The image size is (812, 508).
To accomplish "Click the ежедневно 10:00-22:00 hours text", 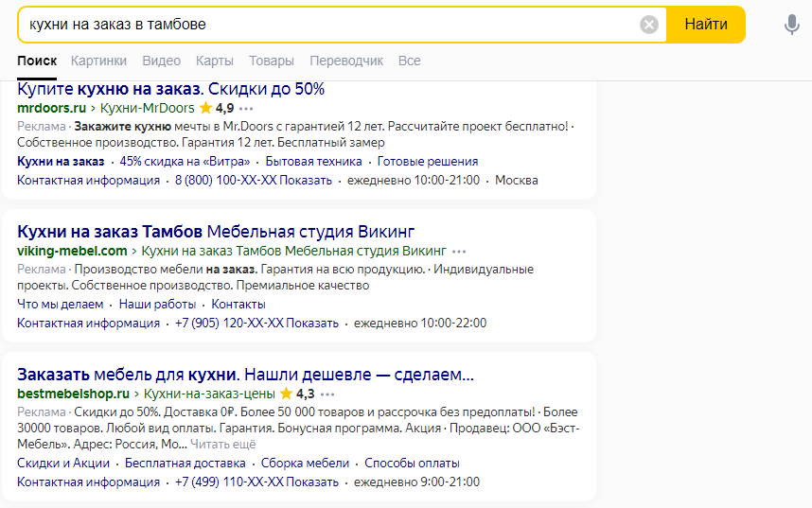I will point(420,324).
